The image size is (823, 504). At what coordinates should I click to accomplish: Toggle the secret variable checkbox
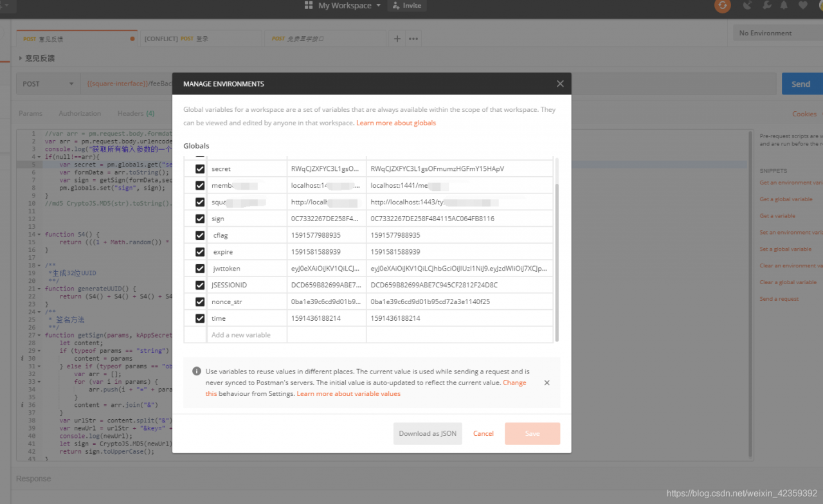click(x=199, y=168)
